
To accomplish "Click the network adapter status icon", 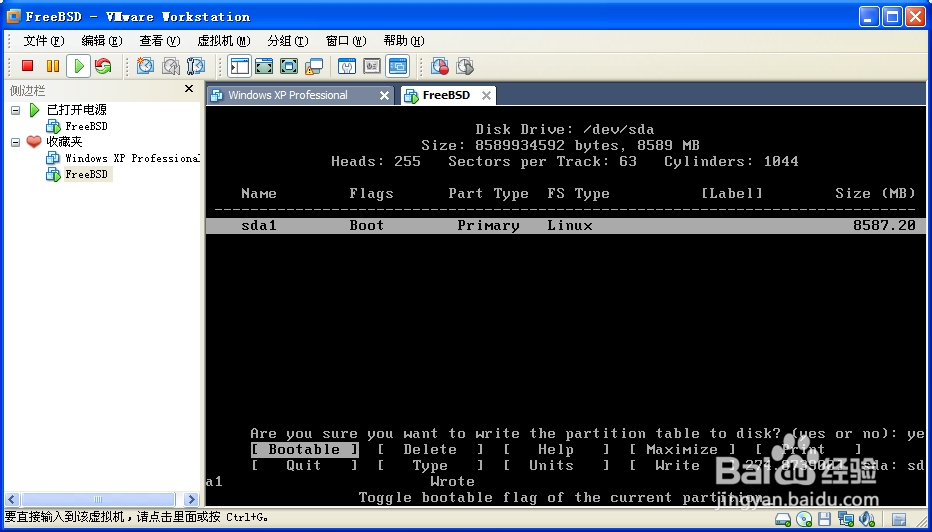I will coord(846,519).
